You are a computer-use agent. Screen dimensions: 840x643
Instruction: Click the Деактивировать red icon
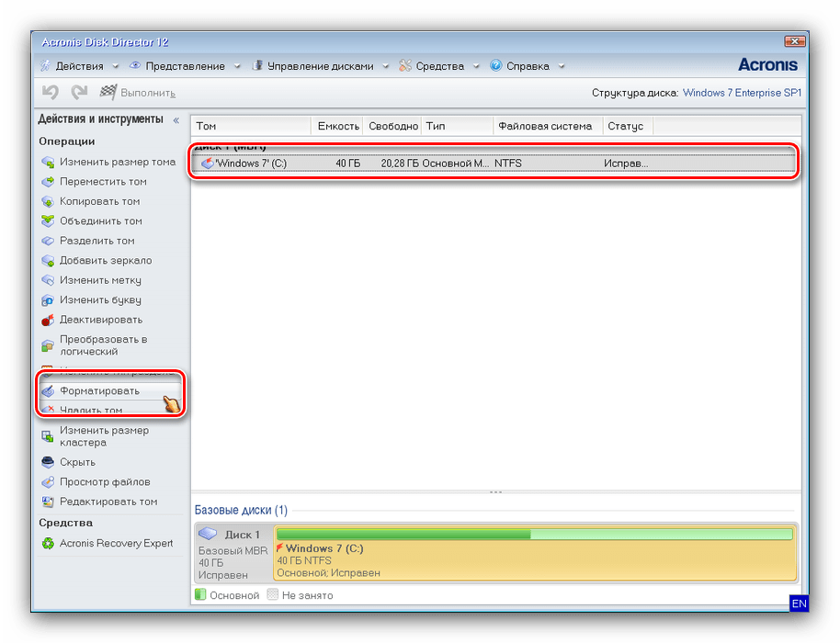[x=48, y=321]
